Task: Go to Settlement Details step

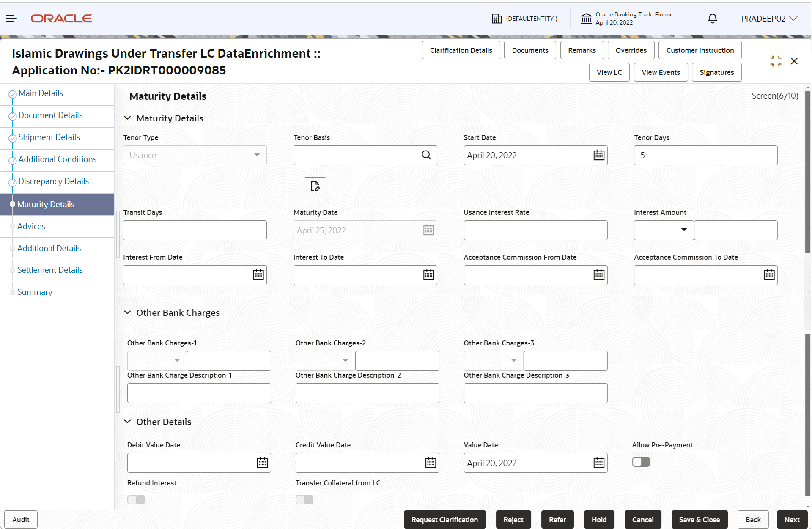Action: click(x=50, y=270)
